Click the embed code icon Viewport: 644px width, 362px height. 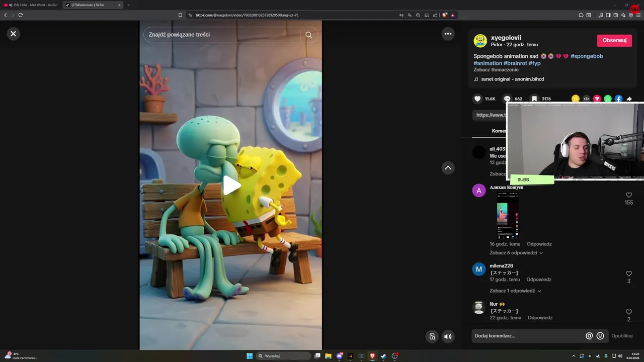point(586,99)
